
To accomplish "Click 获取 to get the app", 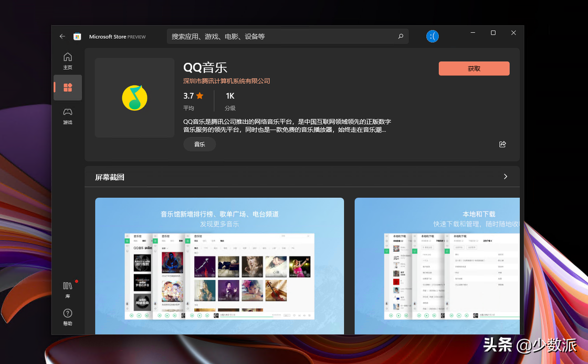I will (x=474, y=69).
